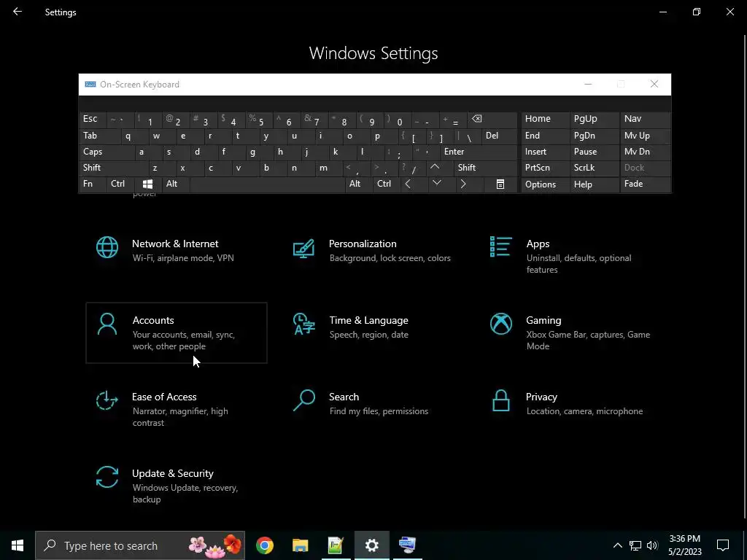Click the Insert key
The height and width of the screenshot is (560, 747).
[x=545, y=152]
